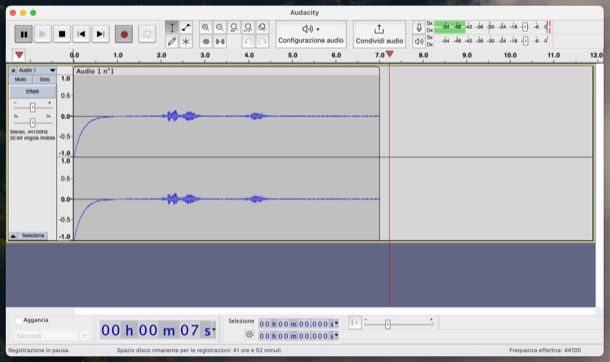Click the selection start time field
610x362 pixels.
(296, 324)
